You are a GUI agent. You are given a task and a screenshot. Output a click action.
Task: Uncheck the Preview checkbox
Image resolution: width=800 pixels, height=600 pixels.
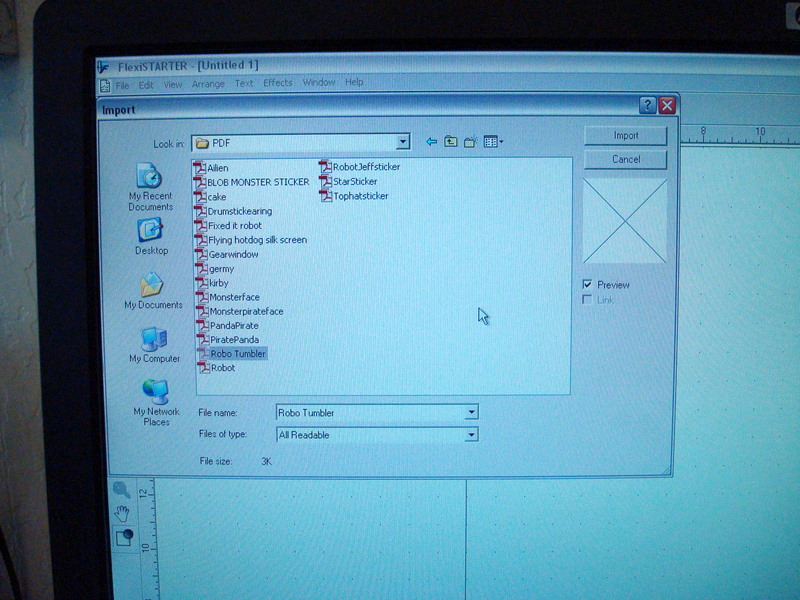click(587, 284)
